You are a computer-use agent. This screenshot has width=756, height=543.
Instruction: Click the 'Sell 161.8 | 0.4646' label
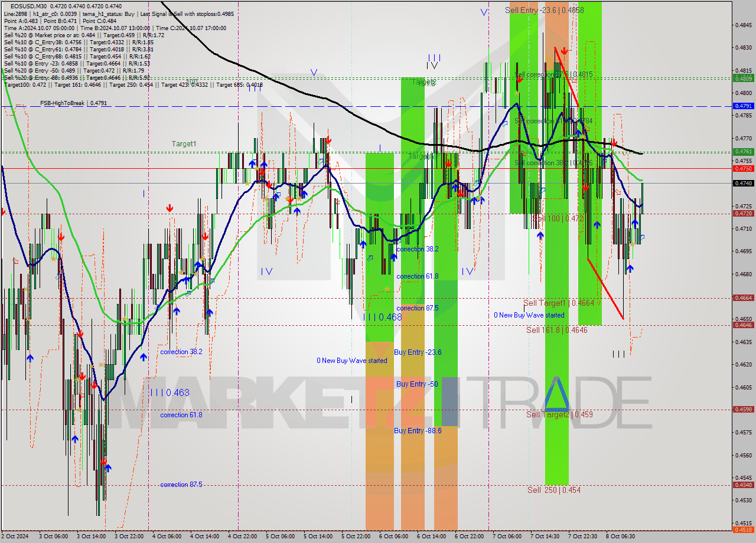pyautogui.click(x=557, y=330)
